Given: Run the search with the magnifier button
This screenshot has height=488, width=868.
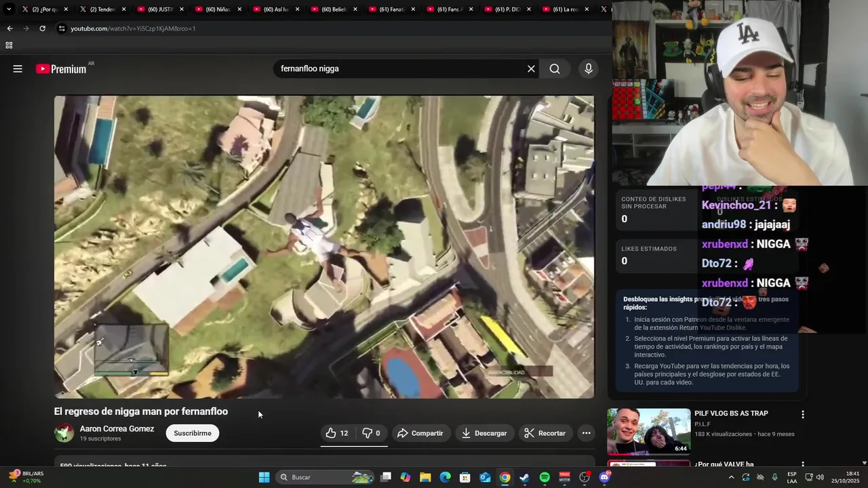Looking at the screenshot, I should 555,68.
